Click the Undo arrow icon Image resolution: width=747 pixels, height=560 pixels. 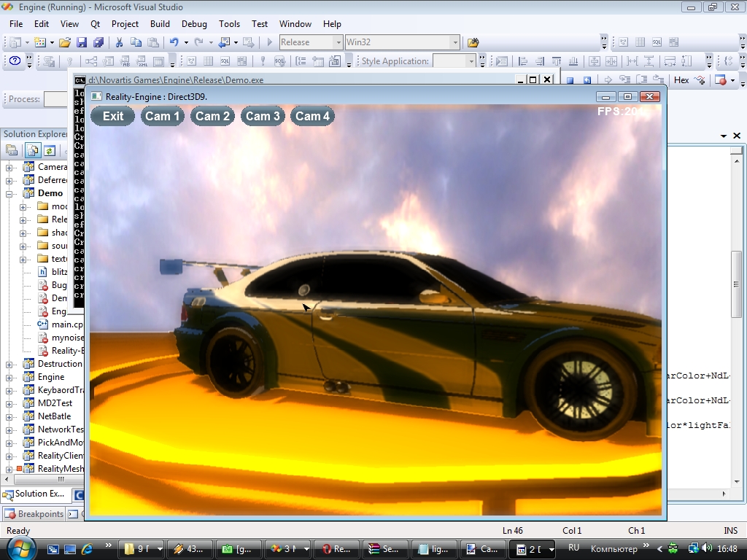point(174,42)
